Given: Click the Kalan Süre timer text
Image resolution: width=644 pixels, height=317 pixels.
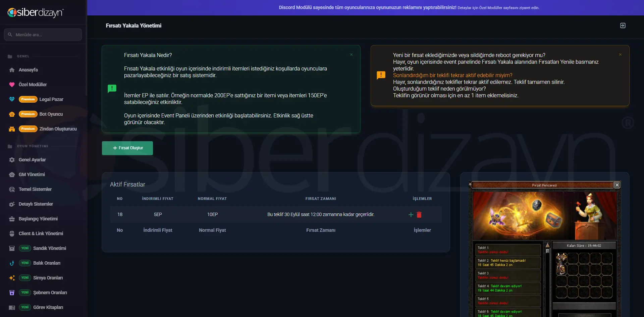Looking at the screenshot, I should (x=584, y=246).
